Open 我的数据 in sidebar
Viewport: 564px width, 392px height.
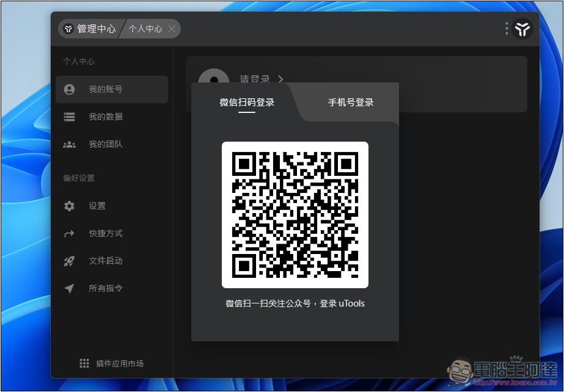click(x=106, y=117)
